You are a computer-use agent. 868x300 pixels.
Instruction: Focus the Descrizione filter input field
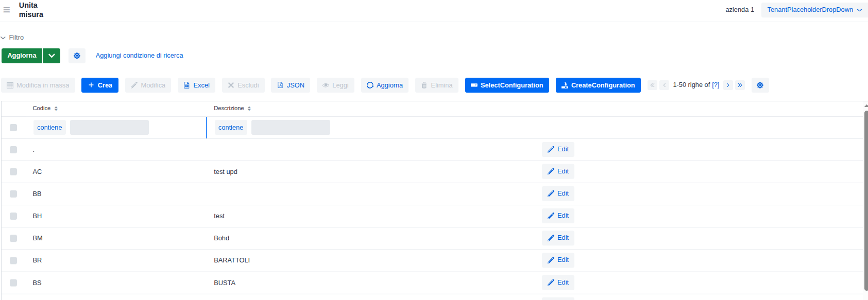291,128
